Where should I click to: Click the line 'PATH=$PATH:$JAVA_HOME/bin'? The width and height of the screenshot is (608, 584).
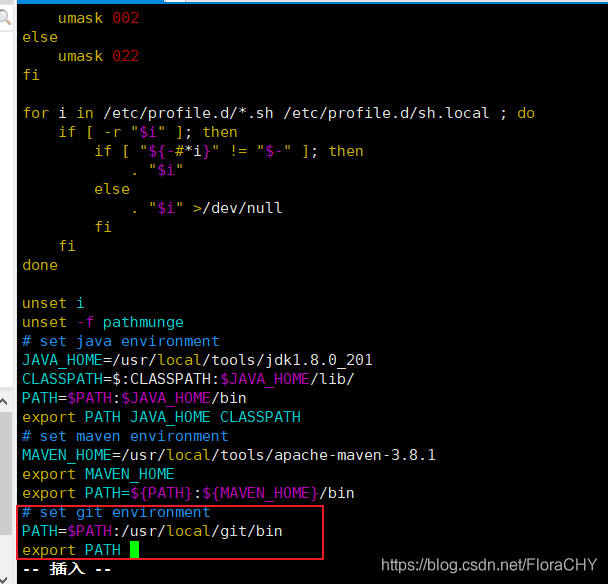(134, 398)
